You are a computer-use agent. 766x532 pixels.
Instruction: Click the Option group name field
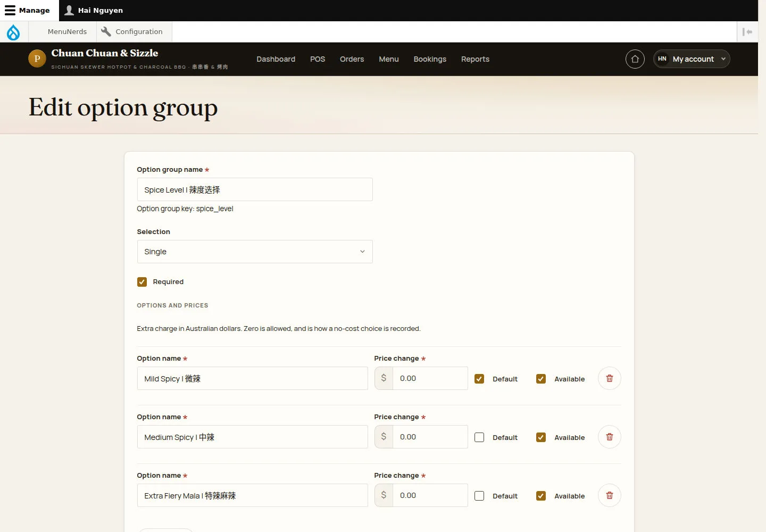pos(255,189)
